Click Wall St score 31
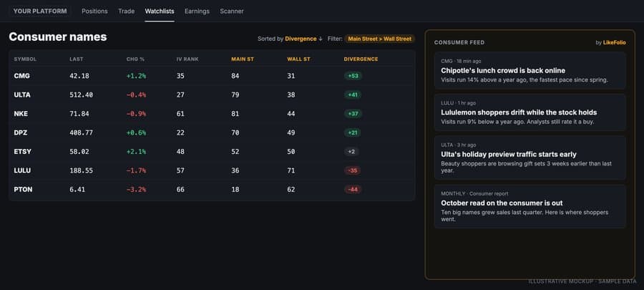The image size is (644, 290). (291, 76)
